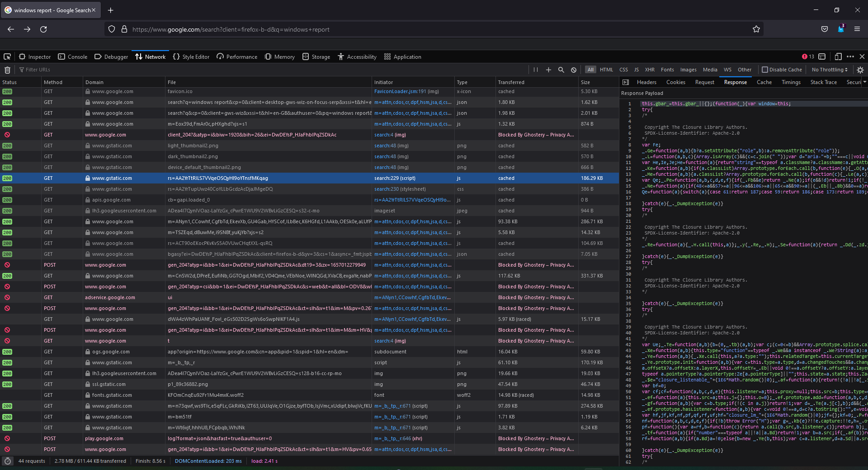Viewport: 868px width, 470px height.
Task: Open request blocking icon
Action: point(574,70)
